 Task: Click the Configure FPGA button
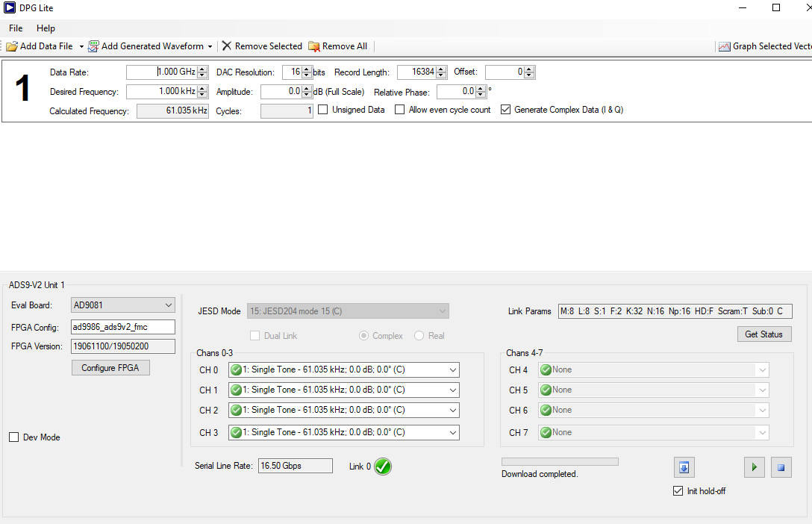point(110,368)
